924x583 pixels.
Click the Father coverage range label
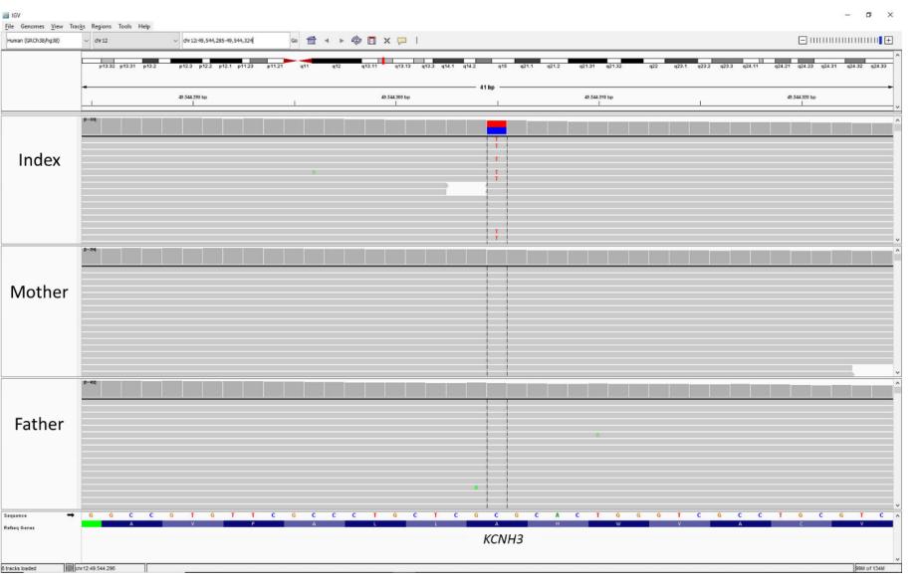[x=91, y=383]
